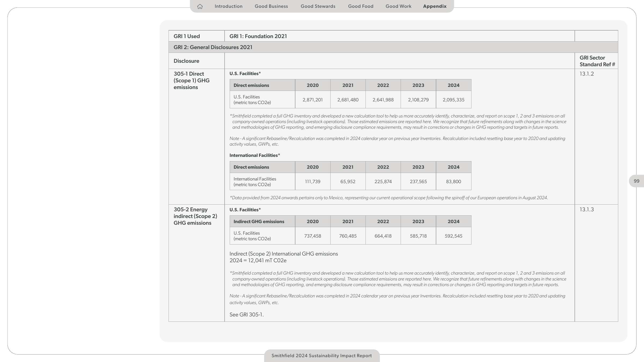Click the '305-1 Direct (Scope 1) GHG emissions' disclosure
Screen dimensions: 644x362
point(191,80)
